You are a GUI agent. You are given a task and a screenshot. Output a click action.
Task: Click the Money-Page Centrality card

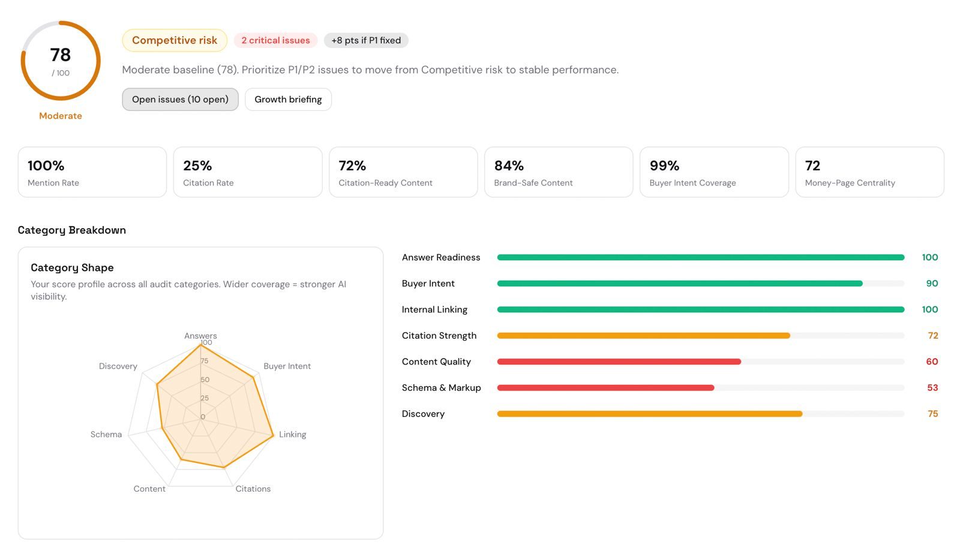pos(869,172)
